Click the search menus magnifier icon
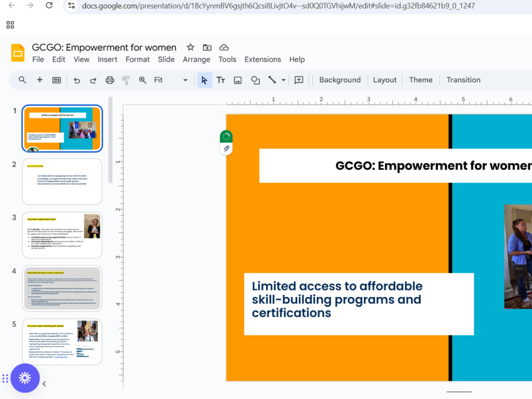This screenshot has width=532, height=399. [x=22, y=80]
